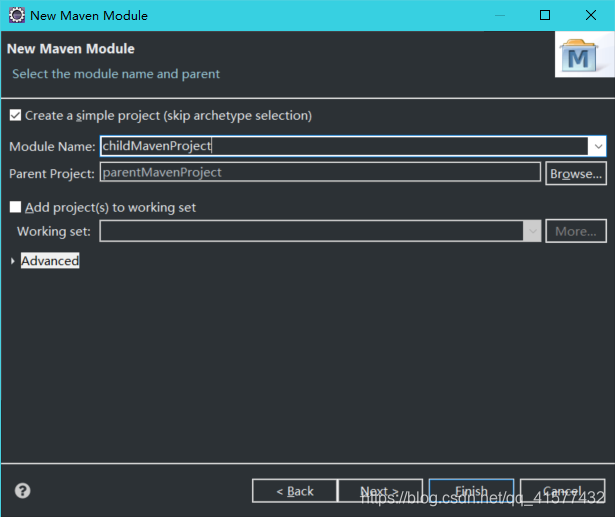The image size is (615, 517).
Task: Click the 'New Maven Module' heading text
Action: [71, 49]
